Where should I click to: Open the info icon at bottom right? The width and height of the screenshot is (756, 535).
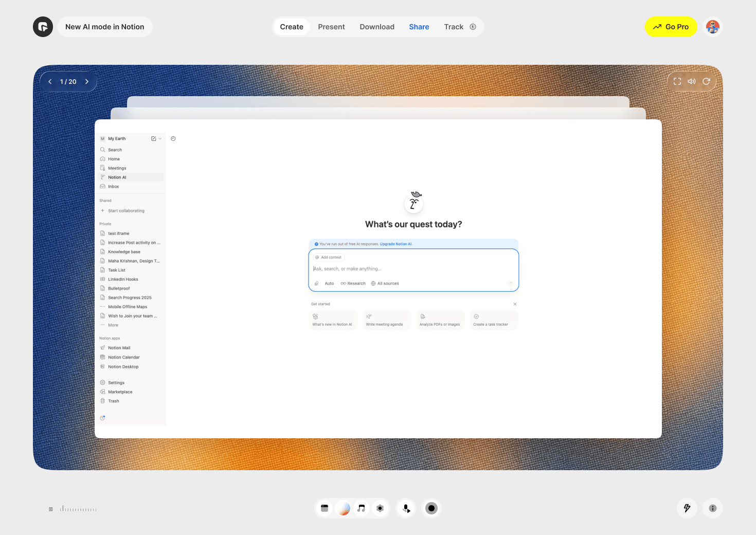pyautogui.click(x=713, y=508)
